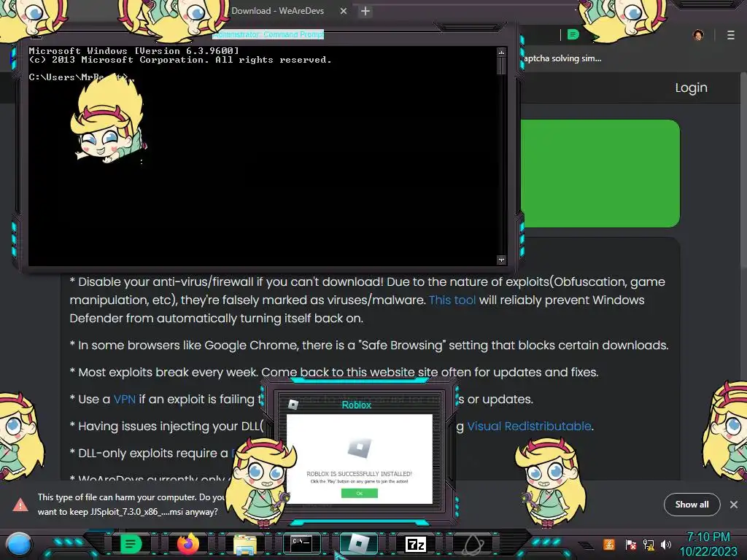
Task: Click the green extension icon in browser toolbar
Action: click(x=573, y=35)
